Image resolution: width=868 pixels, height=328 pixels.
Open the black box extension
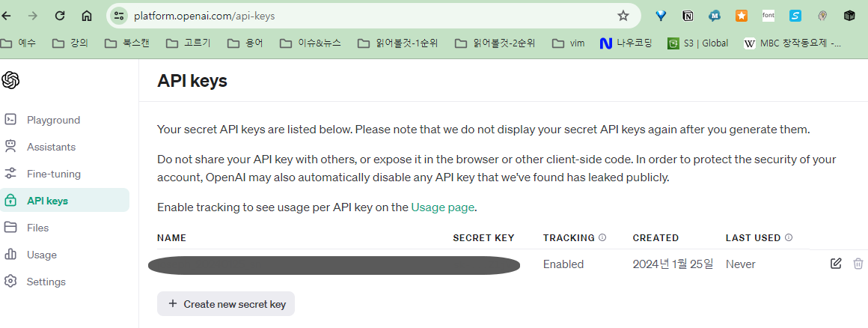click(x=849, y=16)
